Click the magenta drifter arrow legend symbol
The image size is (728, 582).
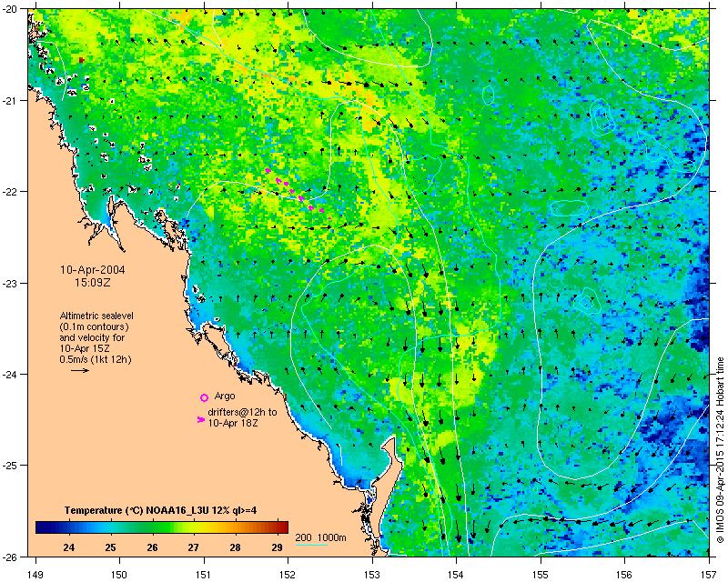(200, 419)
